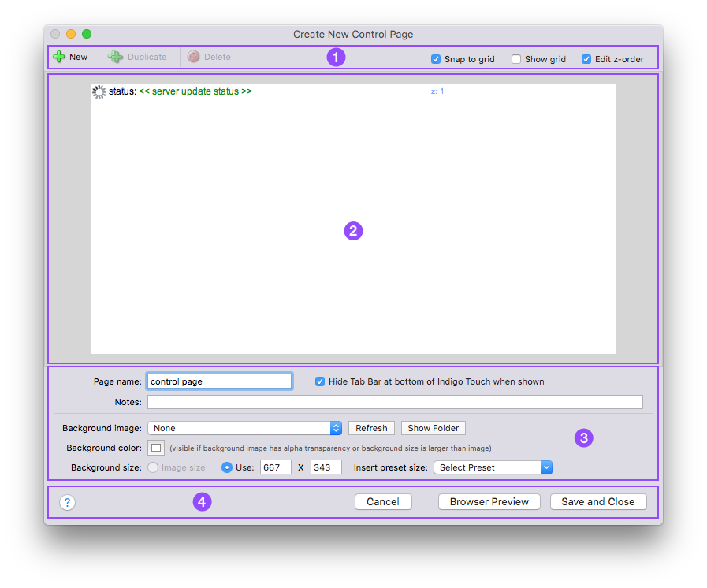
Task: Select the server update status text element
Action: [x=195, y=91]
